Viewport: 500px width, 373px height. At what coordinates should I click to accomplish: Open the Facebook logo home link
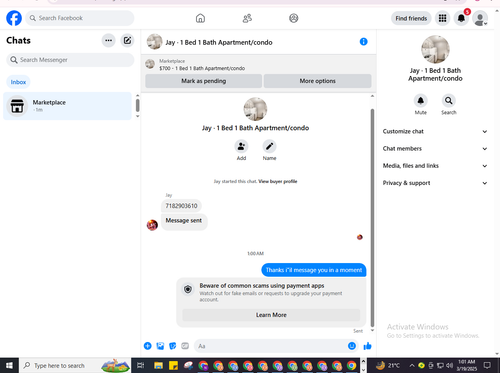pyautogui.click(x=14, y=18)
